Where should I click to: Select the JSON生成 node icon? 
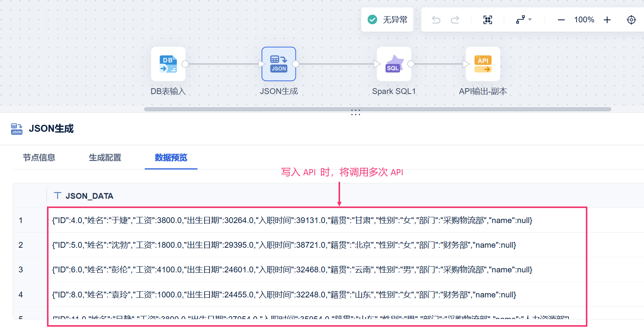point(279,64)
